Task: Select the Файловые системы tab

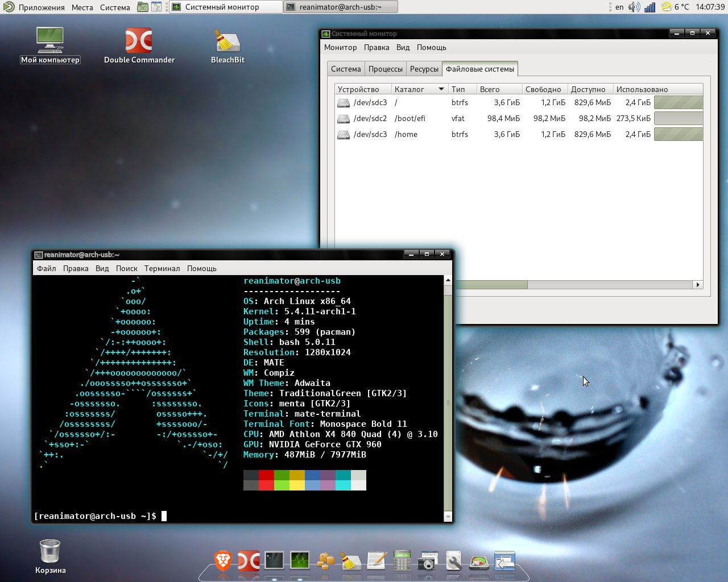Action: pyautogui.click(x=479, y=69)
